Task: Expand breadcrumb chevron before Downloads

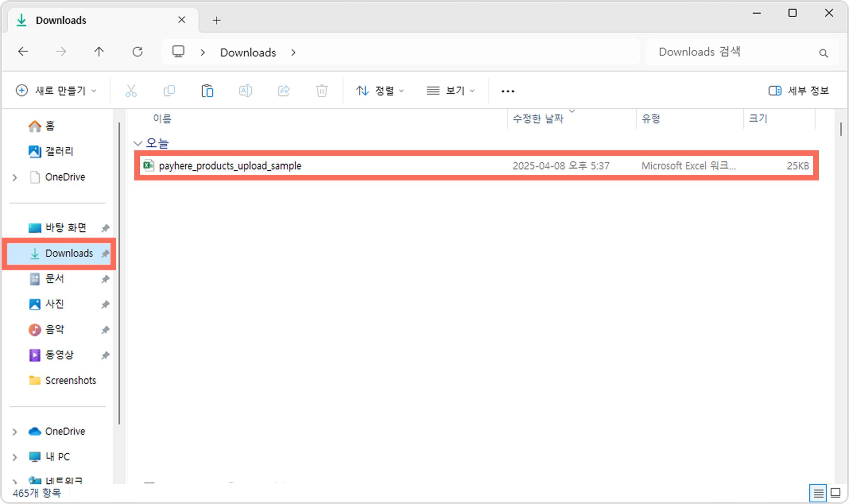Action: pos(203,53)
